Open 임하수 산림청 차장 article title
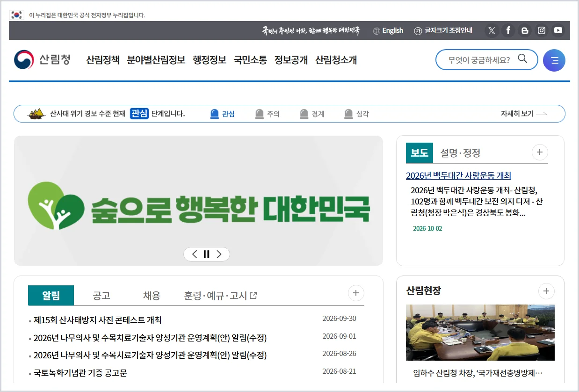The width and height of the screenshot is (579, 392). 478,373
